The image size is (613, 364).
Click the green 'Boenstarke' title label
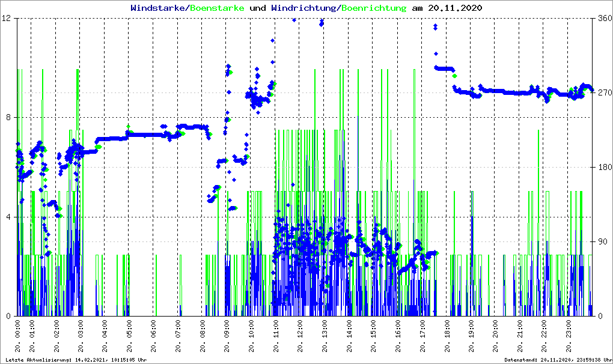coord(217,8)
